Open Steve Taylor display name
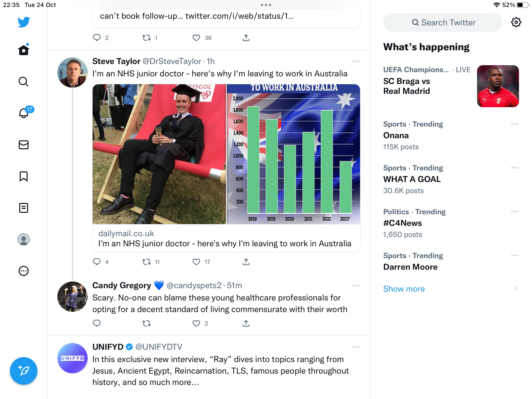This screenshot has height=399, width=532. [116, 61]
